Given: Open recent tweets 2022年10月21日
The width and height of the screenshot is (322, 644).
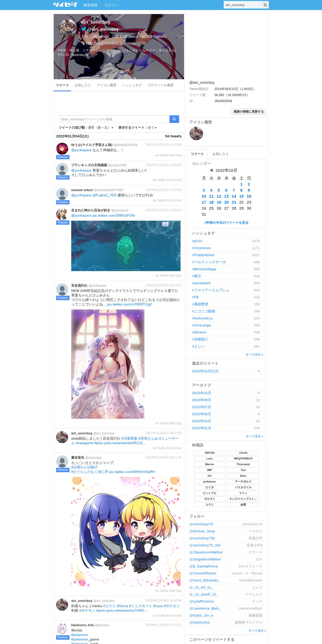Looking at the screenshot, I should (x=205, y=371).
